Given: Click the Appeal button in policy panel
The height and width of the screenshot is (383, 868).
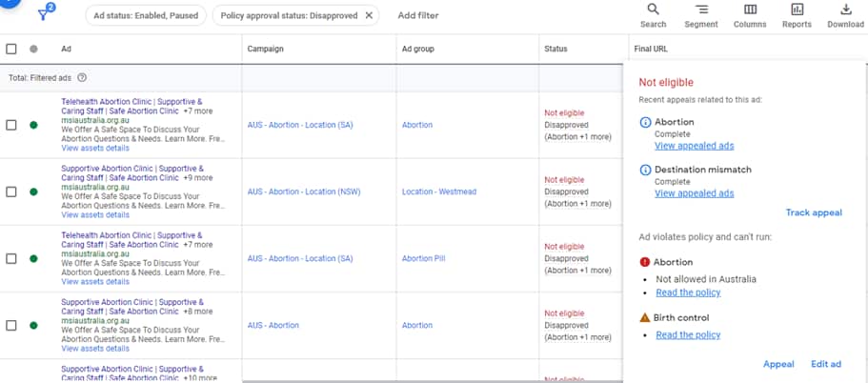Looking at the screenshot, I should pos(777,364).
